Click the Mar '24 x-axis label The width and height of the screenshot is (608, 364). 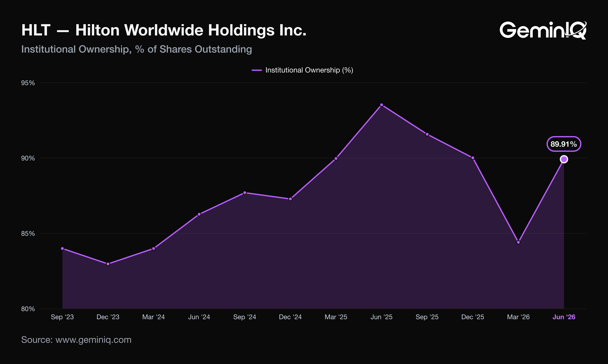pyautogui.click(x=154, y=317)
